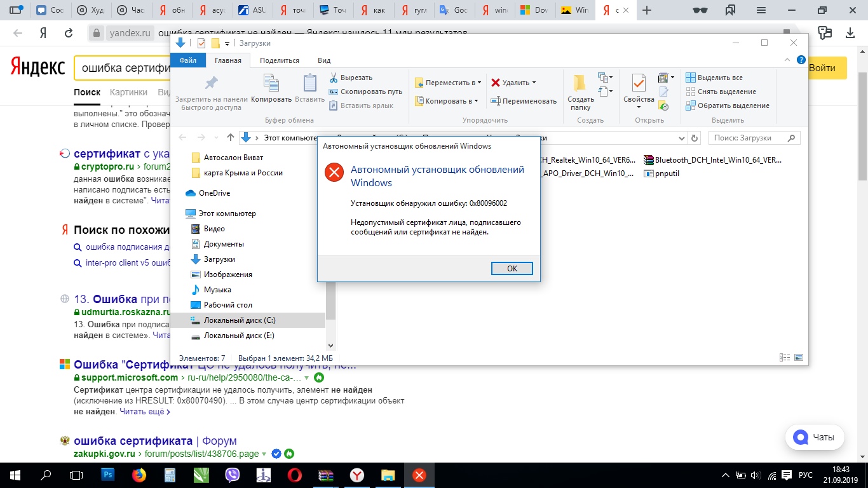The height and width of the screenshot is (488, 868).
Task: Click Cut (Вырезать) in Explorer ribbon
Action: click(350, 78)
